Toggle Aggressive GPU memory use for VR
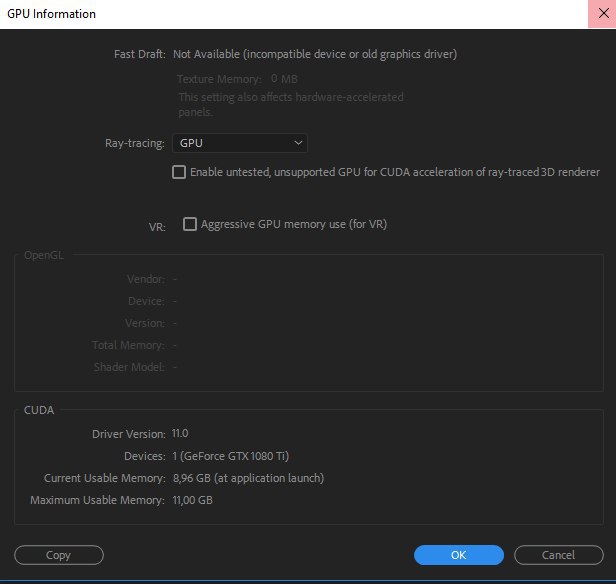Viewport: 616px width, 584px height. tap(190, 224)
